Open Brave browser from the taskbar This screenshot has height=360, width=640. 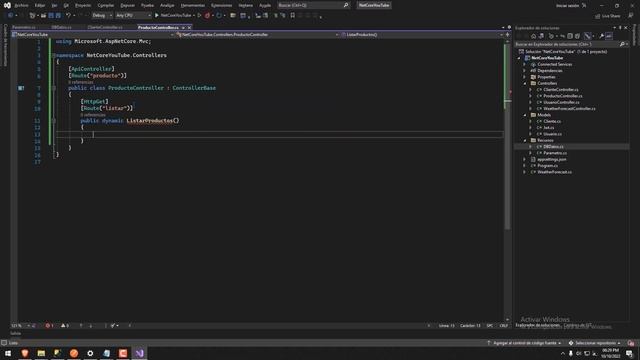(x=25, y=353)
